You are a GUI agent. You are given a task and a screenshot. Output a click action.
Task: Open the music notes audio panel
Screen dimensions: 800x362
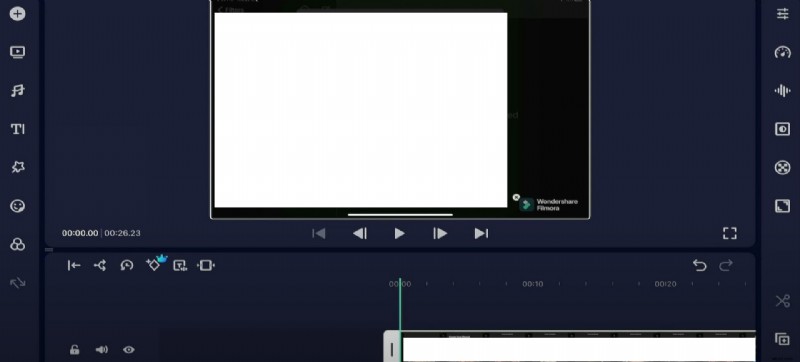[17, 91]
